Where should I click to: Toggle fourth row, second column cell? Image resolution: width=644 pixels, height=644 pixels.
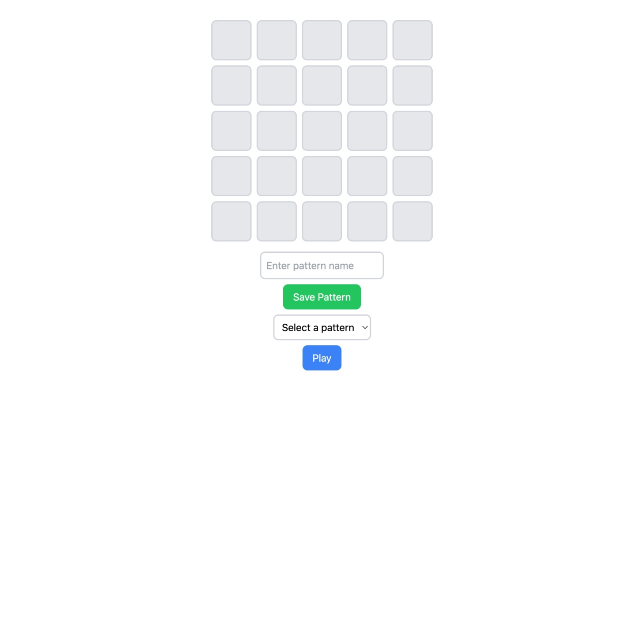(277, 176)
